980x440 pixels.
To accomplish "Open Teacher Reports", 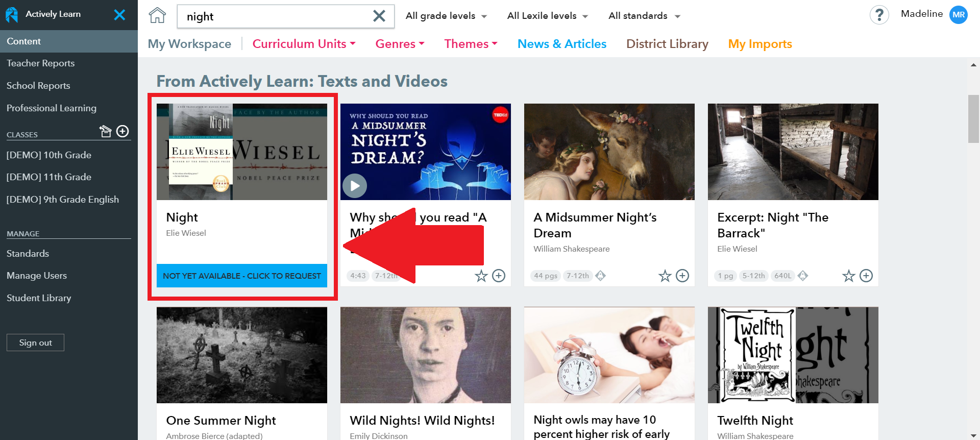I will click(41, 63).
